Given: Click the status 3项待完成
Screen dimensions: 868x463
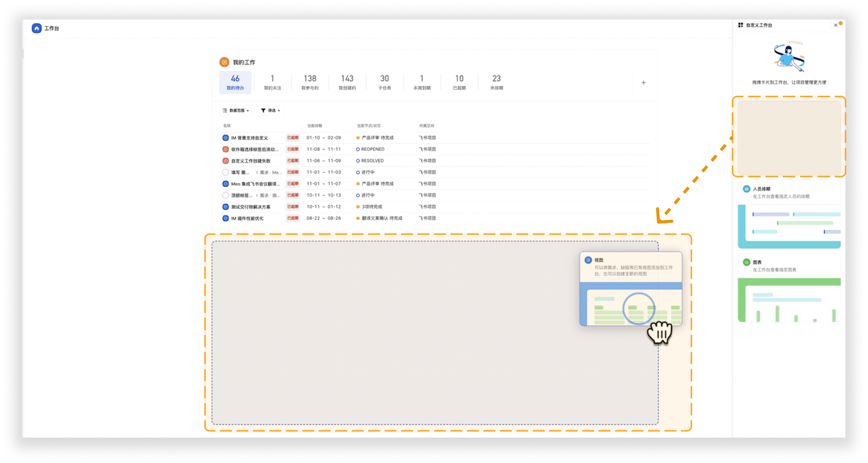Looking at the screenshot, I should pyautogui.click(x=372, y=207).
